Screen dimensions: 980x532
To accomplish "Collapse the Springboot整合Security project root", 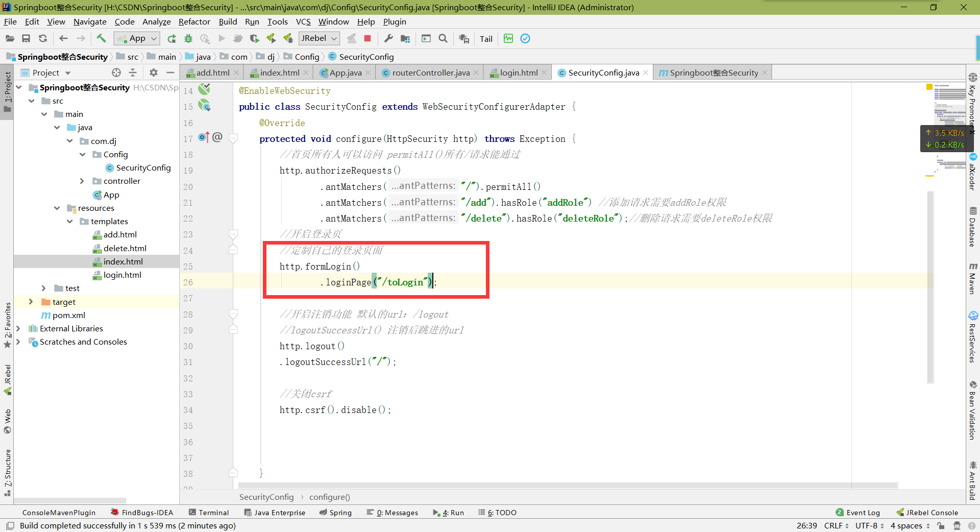I will point(19,87).
